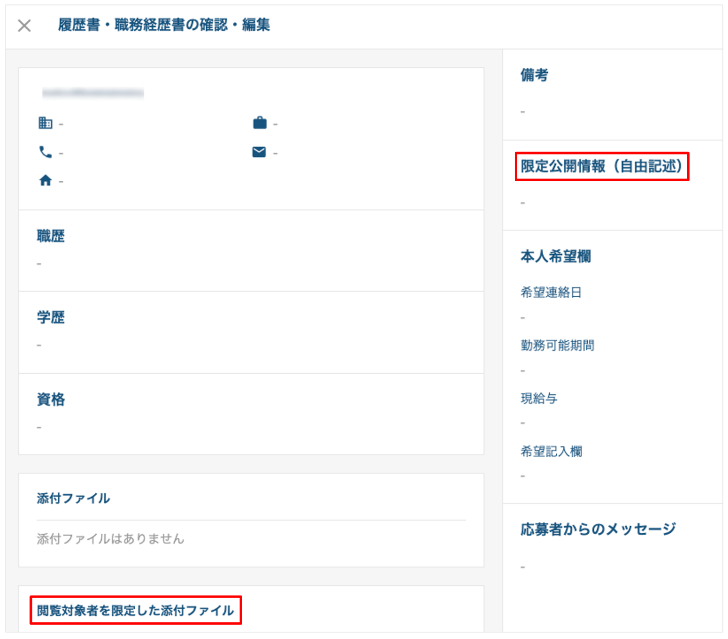The image size is (728, 639).
Task: Click the blurred applicant name
Action: click(93, 93)
